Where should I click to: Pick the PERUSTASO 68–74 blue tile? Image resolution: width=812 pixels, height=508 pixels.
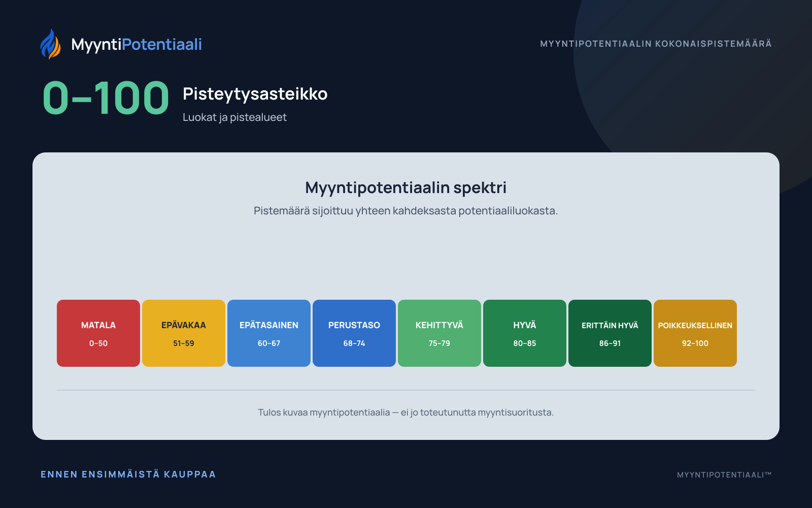[x=354, y=333]
